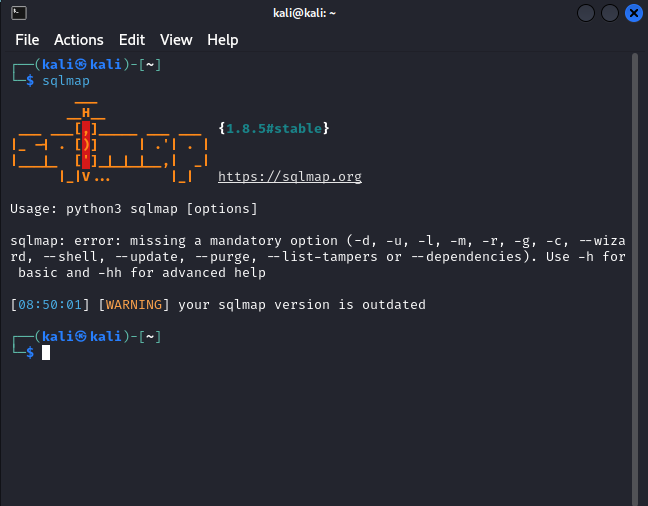Click the 'your sqlmap version is outdated' message
Screen dimensions: 648x506
tap(302, 305)
